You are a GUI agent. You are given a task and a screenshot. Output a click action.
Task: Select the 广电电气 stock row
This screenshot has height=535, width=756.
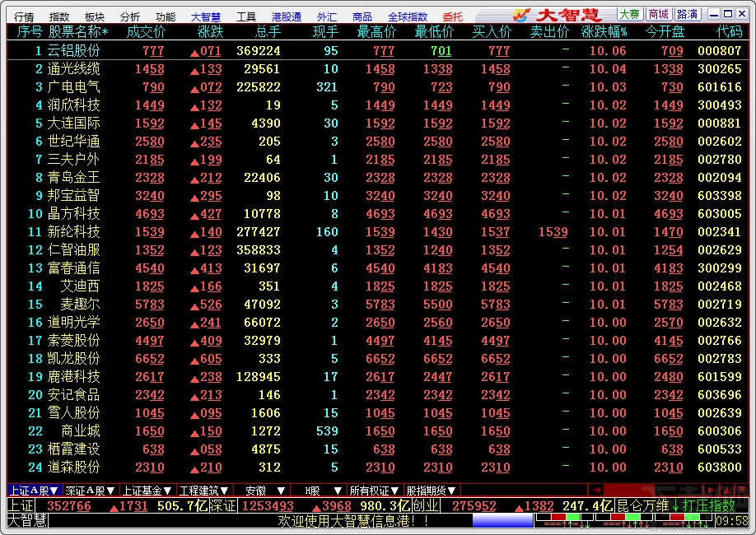click(378, 87)
